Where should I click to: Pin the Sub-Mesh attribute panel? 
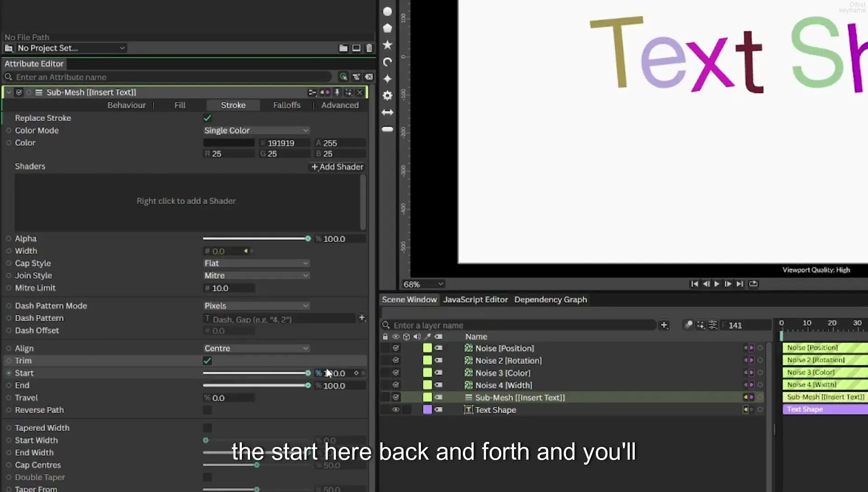point(337,92)
